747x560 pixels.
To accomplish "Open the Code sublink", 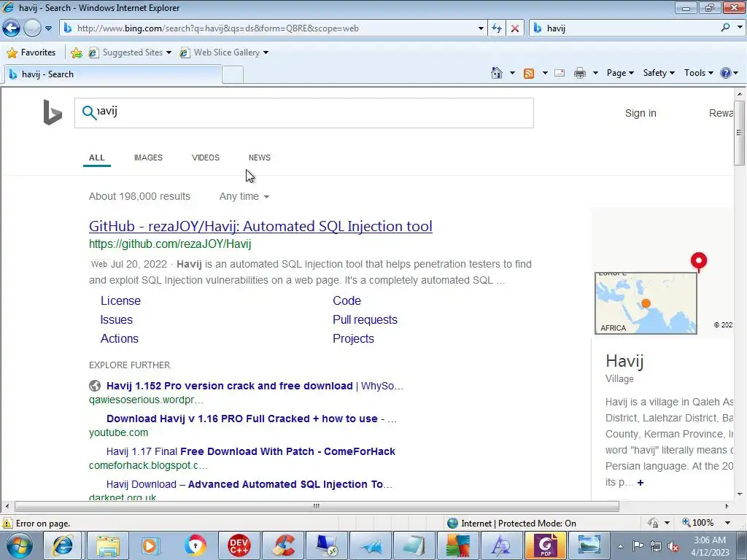I will coord(347,301).
